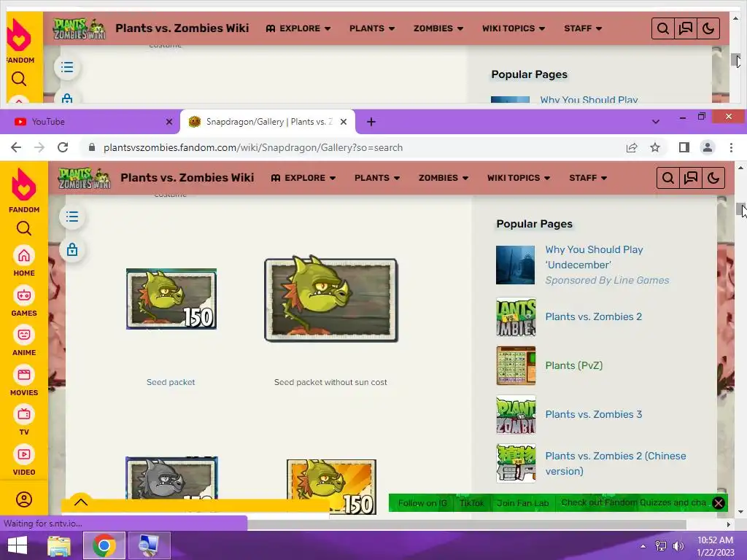This screenshot has width=747, height=560.
Task: Select the Snapdragon/Gallery tab
Action: point(267,122)
